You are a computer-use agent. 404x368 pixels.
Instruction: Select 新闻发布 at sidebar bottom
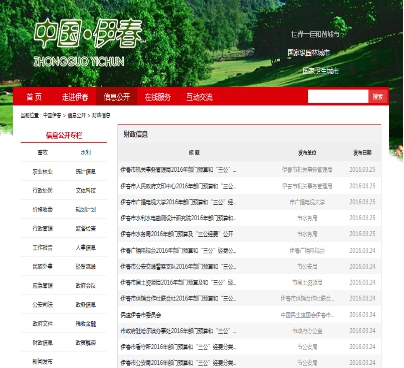43,361
